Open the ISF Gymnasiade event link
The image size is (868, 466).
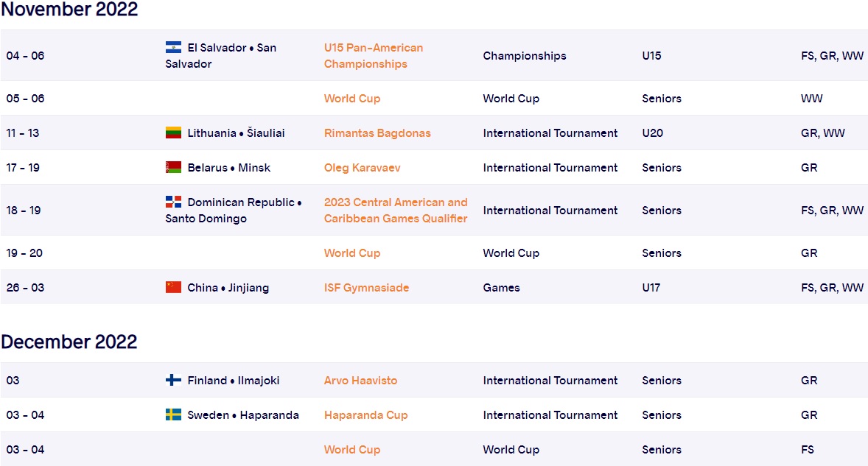pos(366,288)
